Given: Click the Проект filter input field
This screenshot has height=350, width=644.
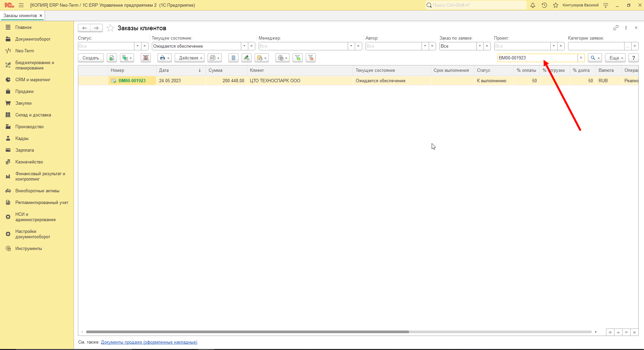Looking at the screenshot, I should [522, 46].
